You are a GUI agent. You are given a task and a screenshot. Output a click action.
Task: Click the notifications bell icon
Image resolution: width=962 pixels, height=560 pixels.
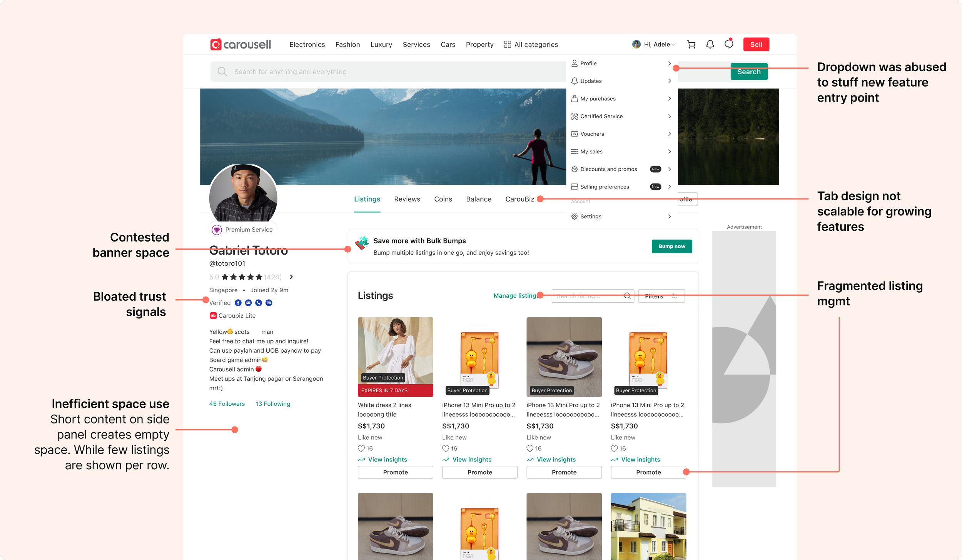[x=710, y=45]
